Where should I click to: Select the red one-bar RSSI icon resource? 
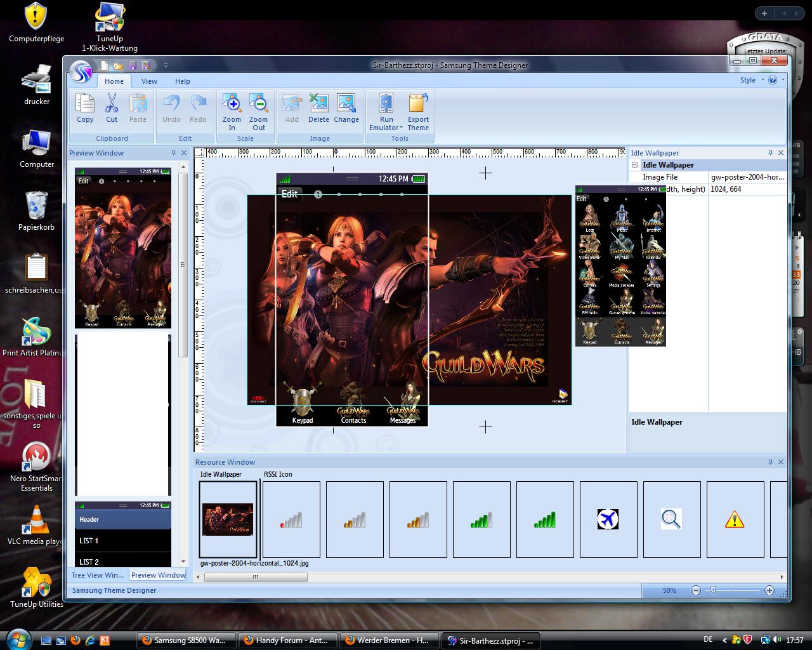[291, 519]
